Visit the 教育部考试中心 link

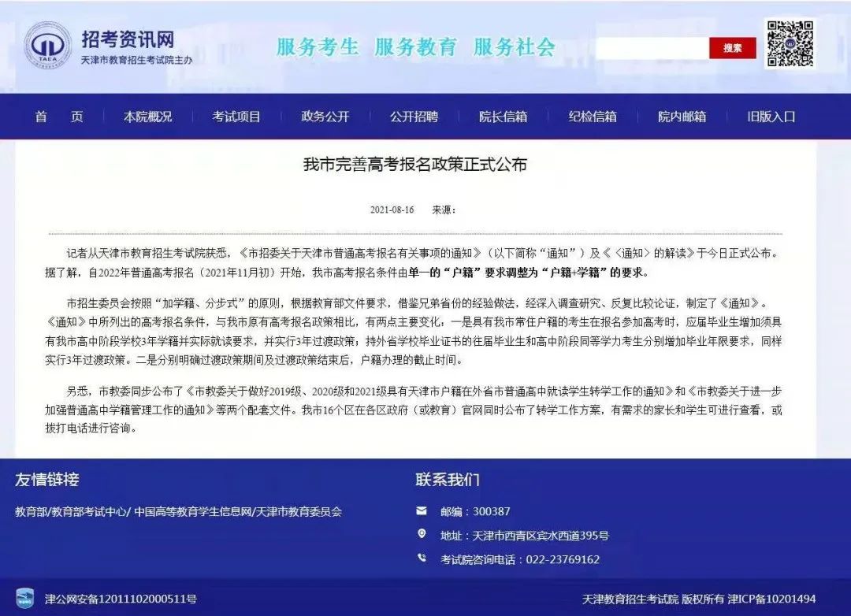click(89, 511)
